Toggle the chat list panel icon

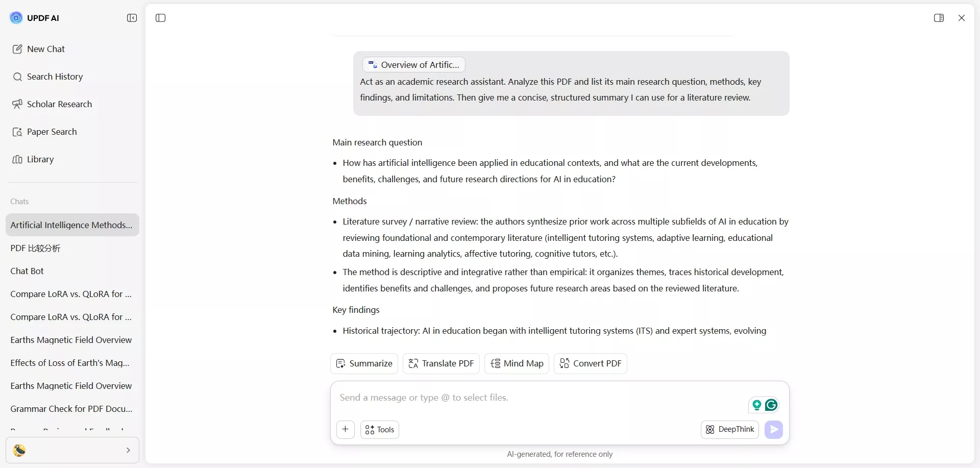tap(161, 18)
